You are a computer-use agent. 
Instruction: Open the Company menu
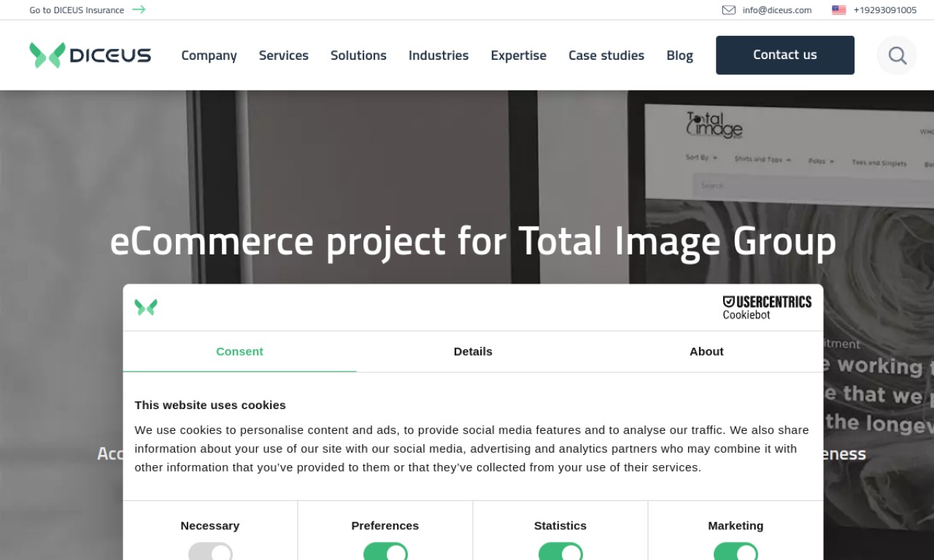click(x=209, y=55)
